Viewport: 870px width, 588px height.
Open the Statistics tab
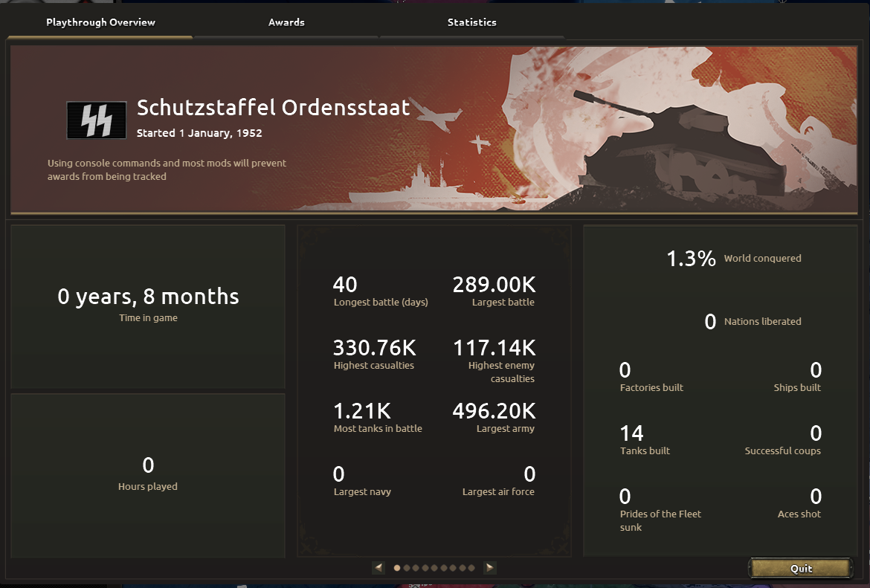point(471,22)
